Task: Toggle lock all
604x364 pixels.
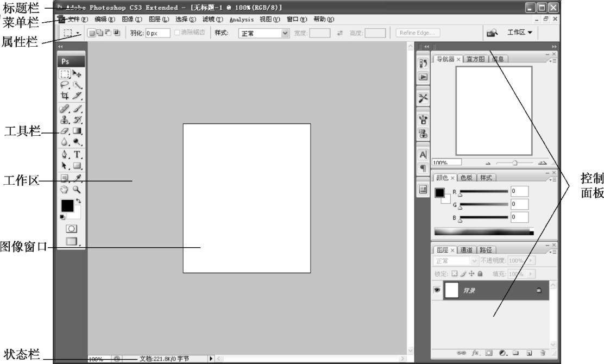Action: tap(480, 273)
